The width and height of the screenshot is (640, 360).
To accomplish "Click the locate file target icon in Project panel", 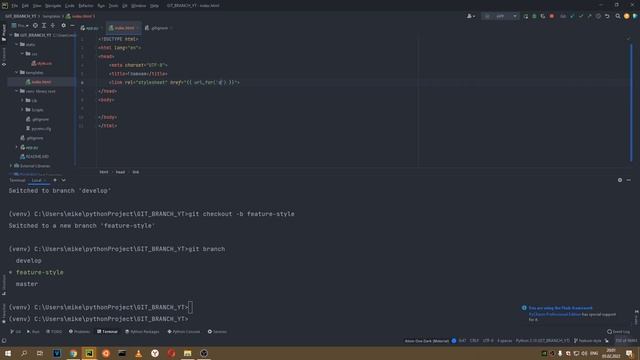I will click(35, 25).
